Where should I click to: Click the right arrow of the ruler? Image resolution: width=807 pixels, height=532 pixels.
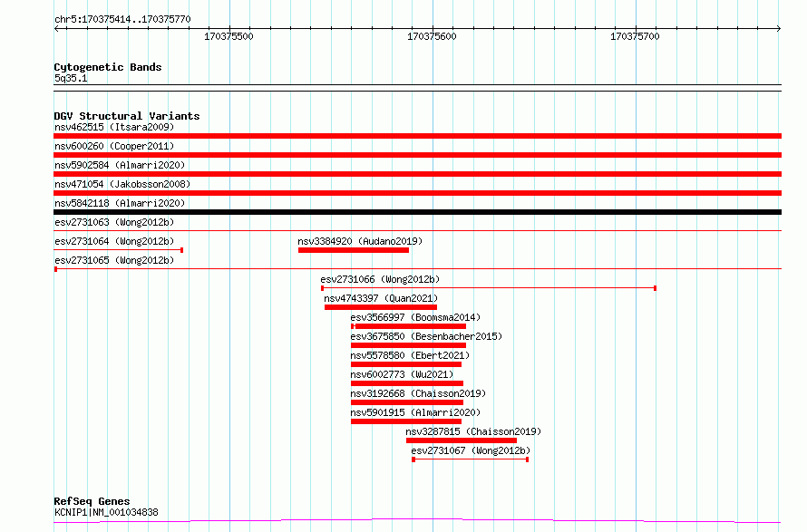click(x=779, y=28)
